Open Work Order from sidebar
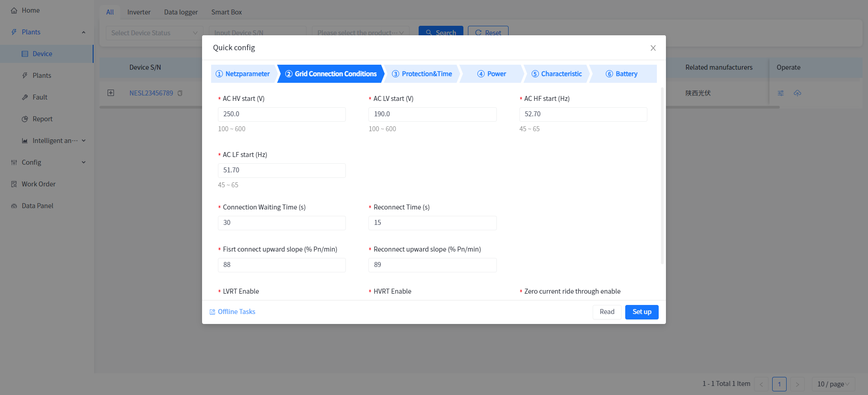The image size is (868, 395). pos(38,184)
